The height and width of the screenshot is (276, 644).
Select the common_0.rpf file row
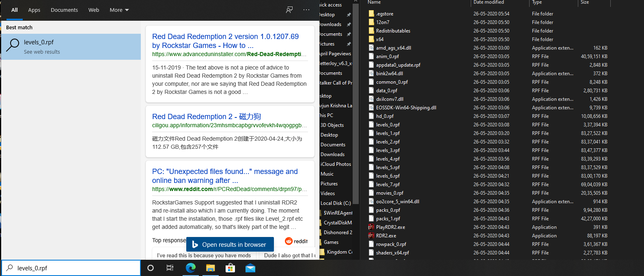pos(488,82)
